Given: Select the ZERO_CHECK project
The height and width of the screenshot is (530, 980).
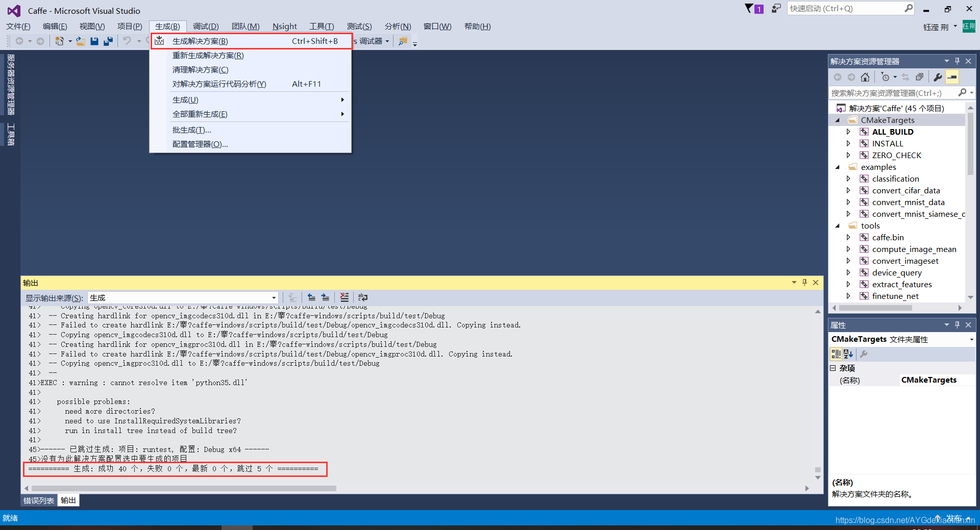Looking at the screenshot, I should click(896, 155).
